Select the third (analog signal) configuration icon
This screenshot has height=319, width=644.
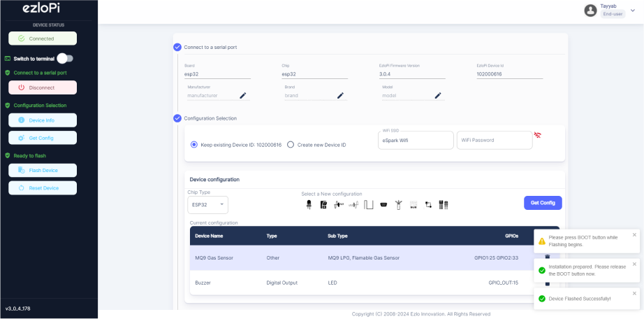coord(339,204)
